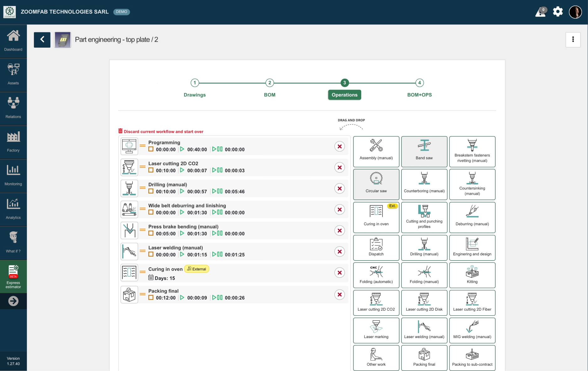The height and width of the screenshot is (371, 588).
Task: Click the setup time square for Packing final
Action: click(x=151, y=298)
